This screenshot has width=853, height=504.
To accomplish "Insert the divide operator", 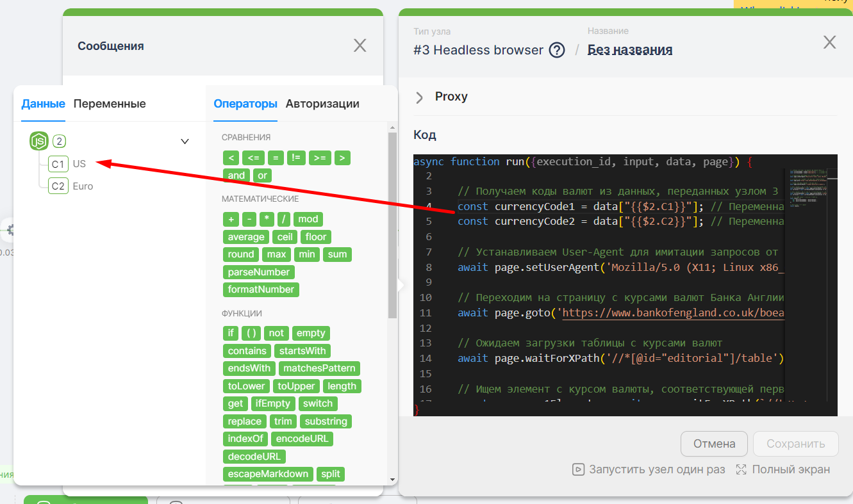I will tap(284, 219).
